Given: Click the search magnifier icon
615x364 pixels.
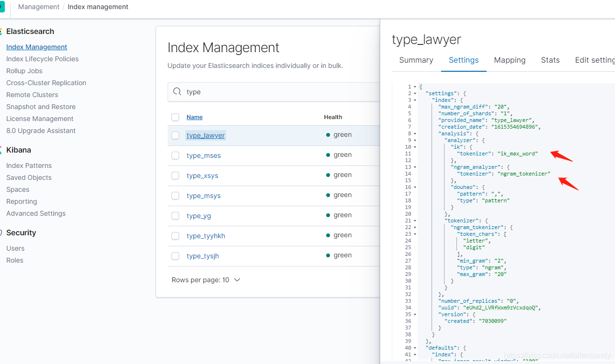Looking at the screenshot, I should pos(177,92).
